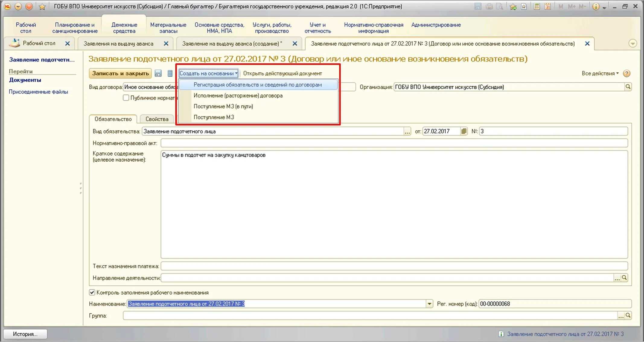Expand the Создать на основании dropdown
644x342 pixels.
209,73
